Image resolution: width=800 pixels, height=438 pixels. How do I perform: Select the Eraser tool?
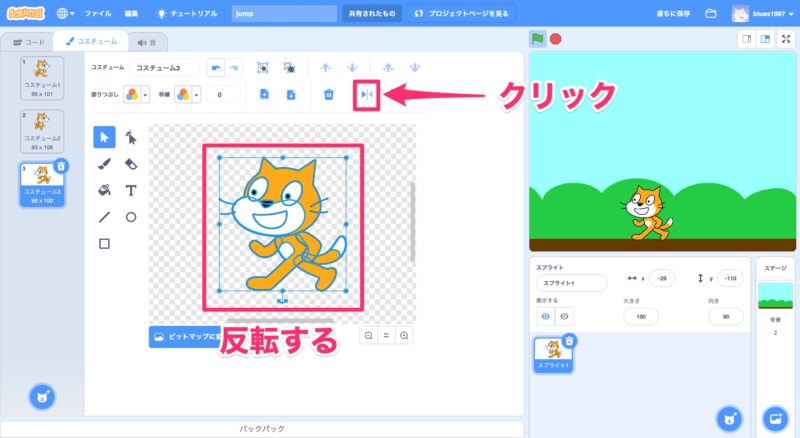[x=131, y=163]
